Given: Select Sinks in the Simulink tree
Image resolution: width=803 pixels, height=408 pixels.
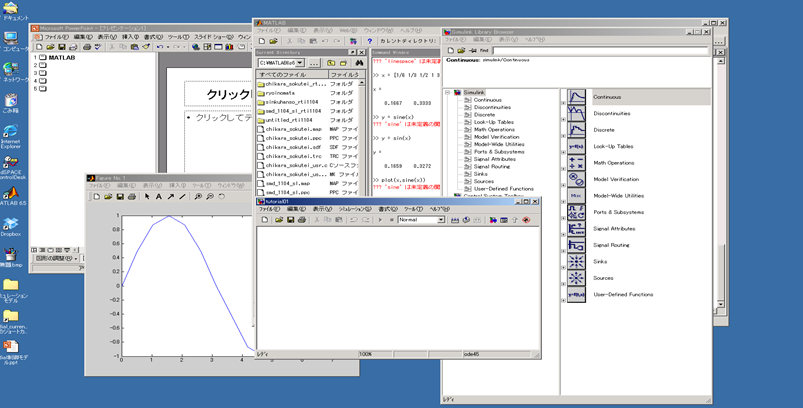Looking at the screenshot, I should point(480,174).
